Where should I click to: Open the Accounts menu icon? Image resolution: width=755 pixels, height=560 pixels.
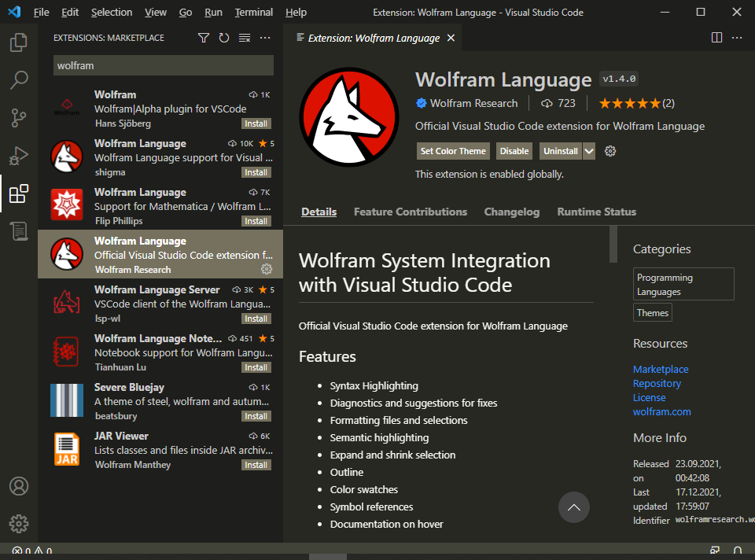[19, 486]
